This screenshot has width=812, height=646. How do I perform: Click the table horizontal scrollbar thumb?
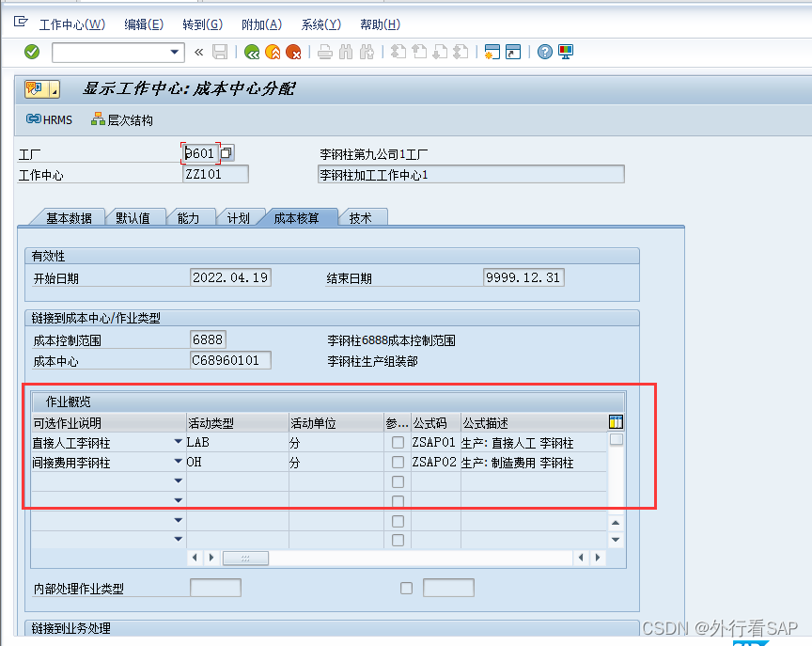tap(245, 558)
